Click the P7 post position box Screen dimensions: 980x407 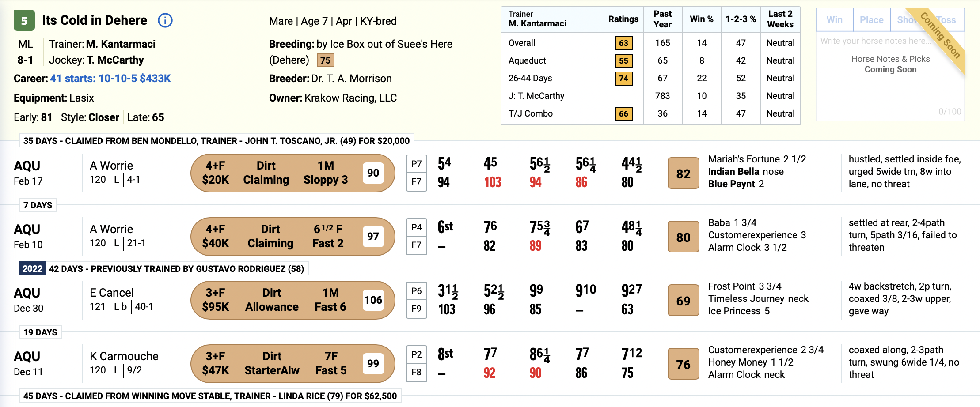(416, 164)
